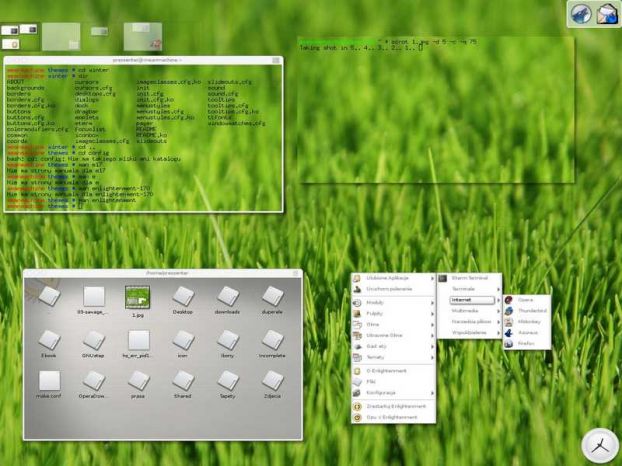Open the praca folder
This screenshot has width=622, height=466.
pyautogui.click(x=138, y=384)
